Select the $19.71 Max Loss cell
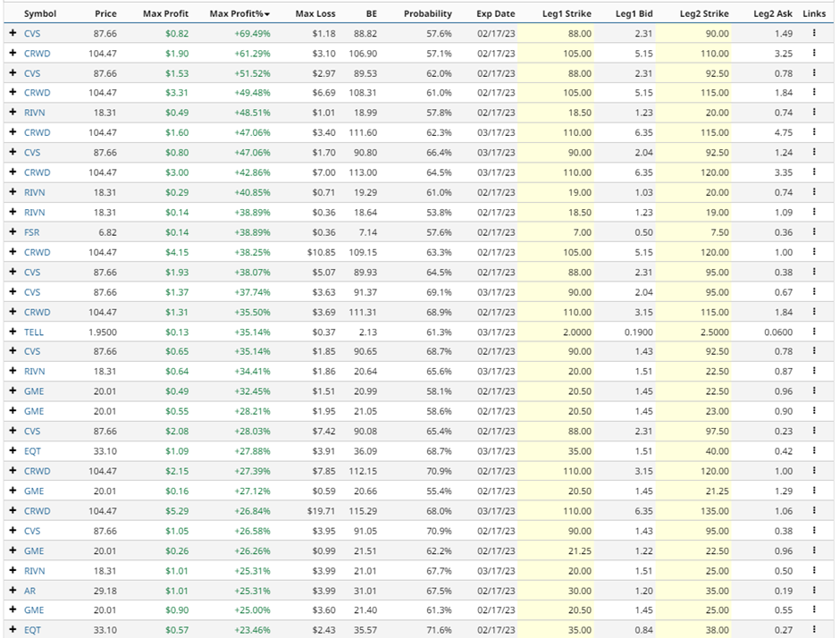Image resolution: width=840 pixels, height=638 pixels. click(x=321, y=511)
